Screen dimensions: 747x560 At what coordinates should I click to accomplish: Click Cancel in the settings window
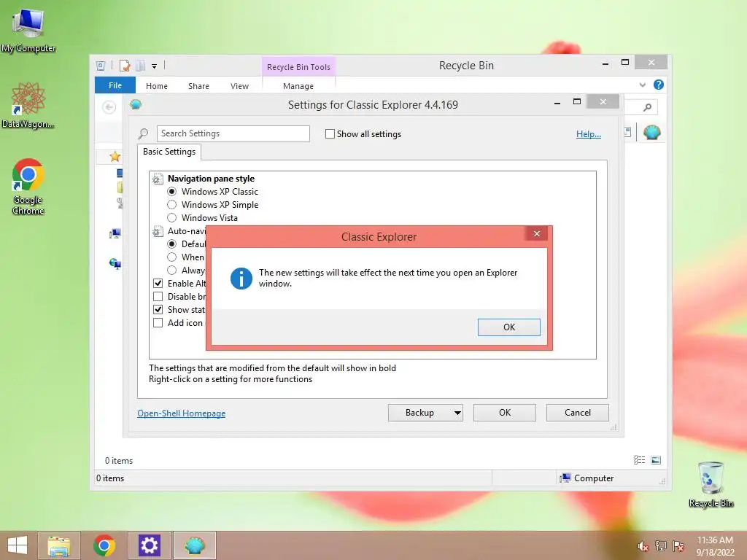(x=578, y=413)
